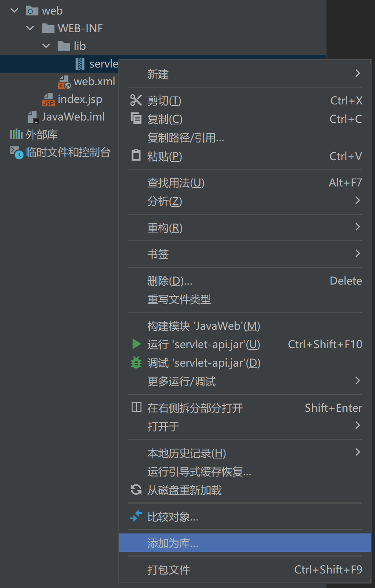Click the 外部库 node
The height and width of the screenshot is (588, 375).
coord(42,135)
